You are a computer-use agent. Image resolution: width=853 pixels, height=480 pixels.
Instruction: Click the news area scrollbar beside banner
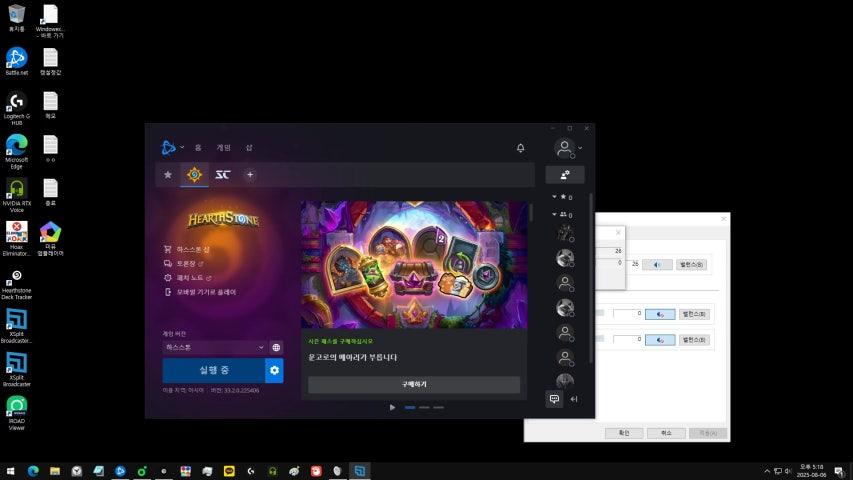coord(530,213)
